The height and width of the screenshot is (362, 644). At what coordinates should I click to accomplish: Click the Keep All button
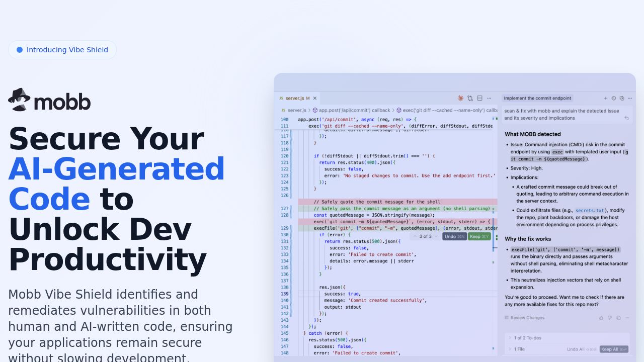coord(614,349)
